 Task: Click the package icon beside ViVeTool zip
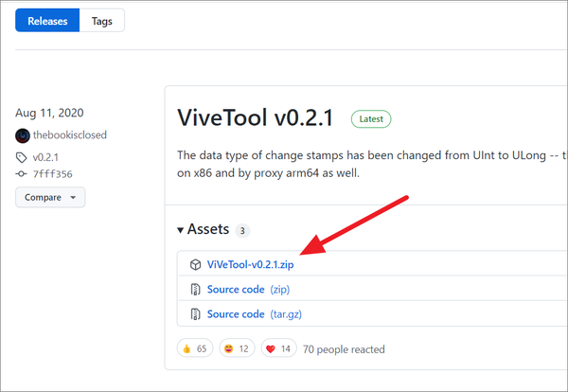(x=194, y=265)
